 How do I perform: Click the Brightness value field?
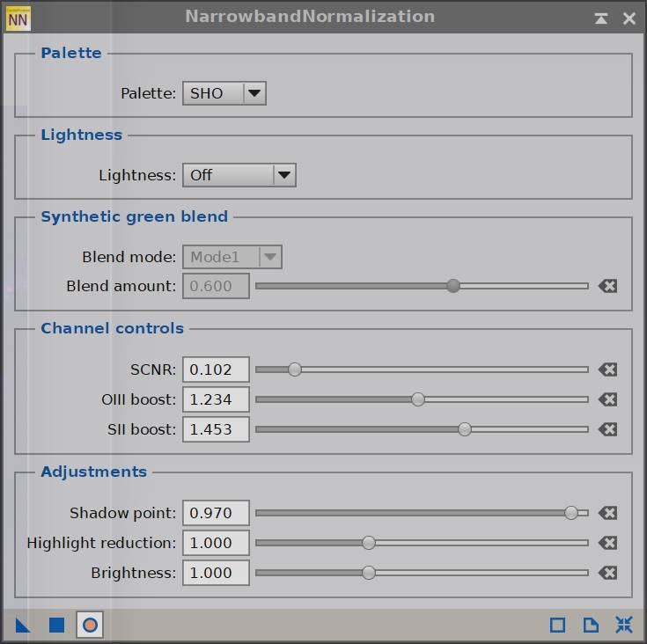tap(216, 573)
